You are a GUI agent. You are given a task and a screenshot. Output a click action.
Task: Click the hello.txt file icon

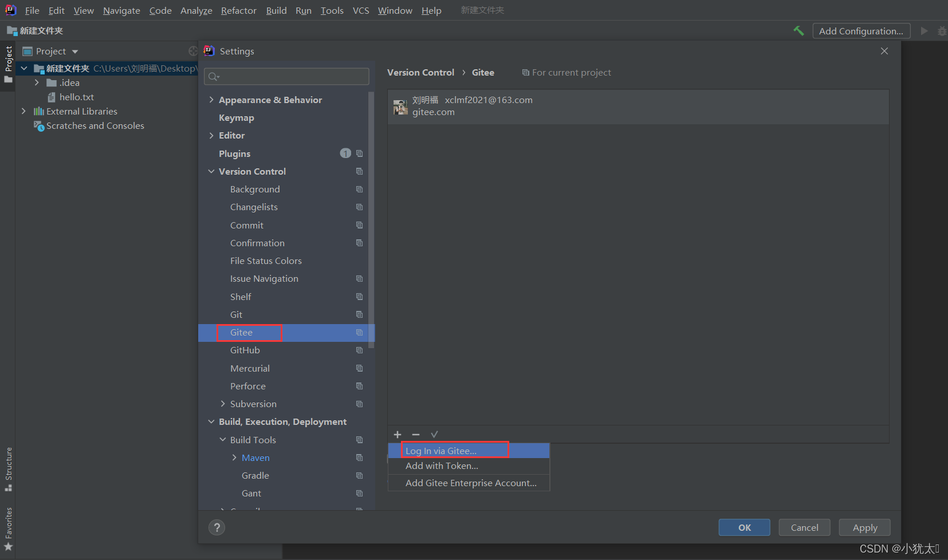pyautogui.click(x=52, y=97)
